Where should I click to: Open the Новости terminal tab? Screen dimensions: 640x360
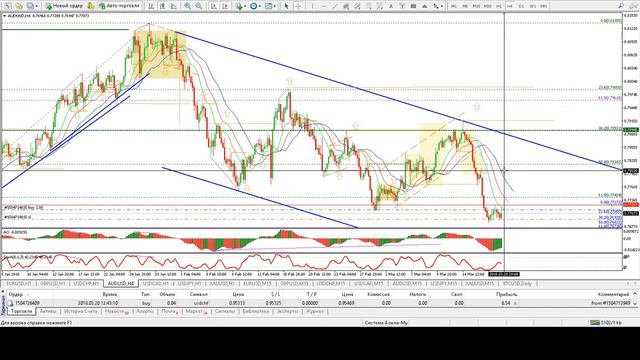pos(116,311)
